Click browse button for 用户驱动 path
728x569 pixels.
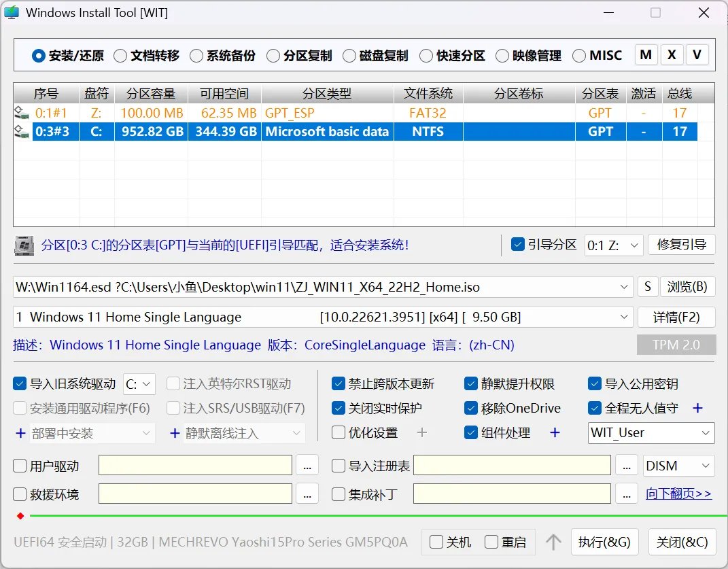pos(307,466)
